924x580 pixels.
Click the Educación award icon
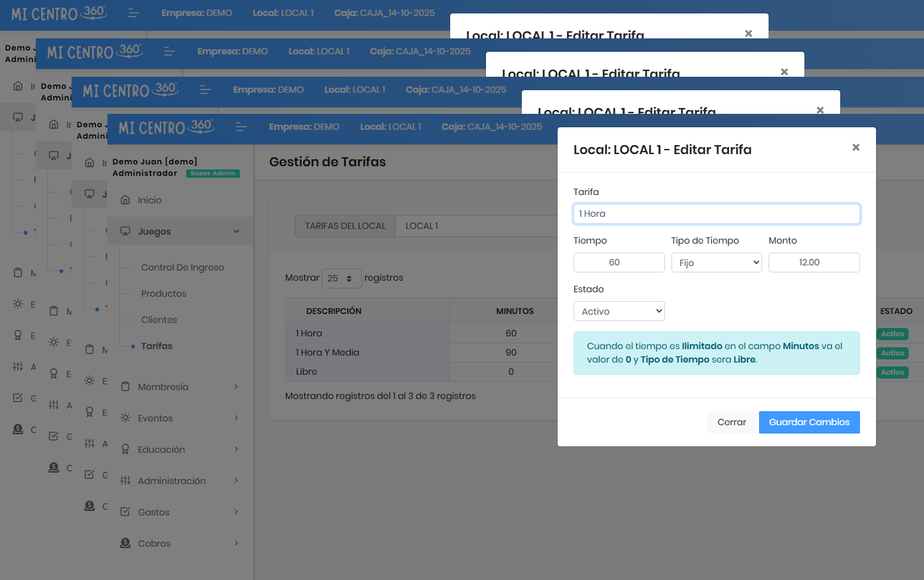click(125, 450)
